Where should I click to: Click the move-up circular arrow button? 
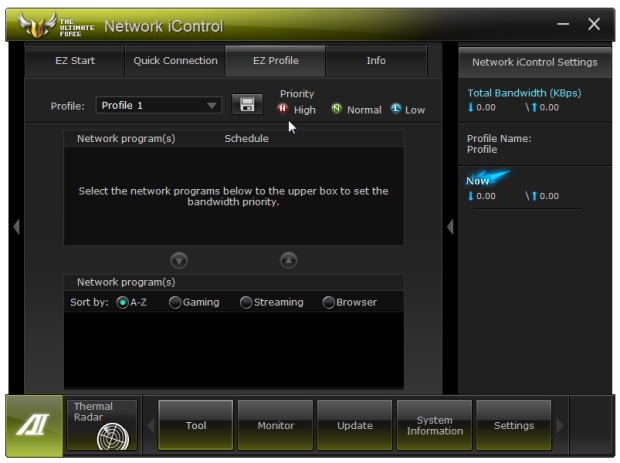tap(289, 261)
